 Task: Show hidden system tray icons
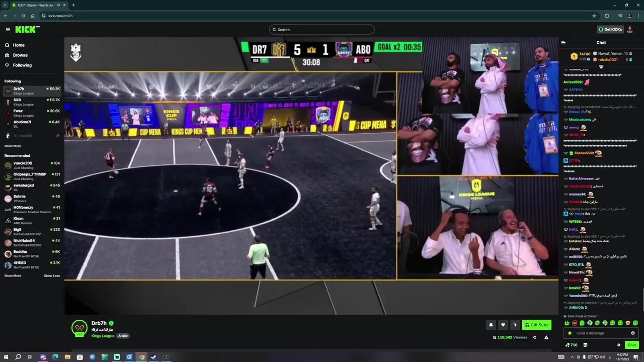click(573, 357)
